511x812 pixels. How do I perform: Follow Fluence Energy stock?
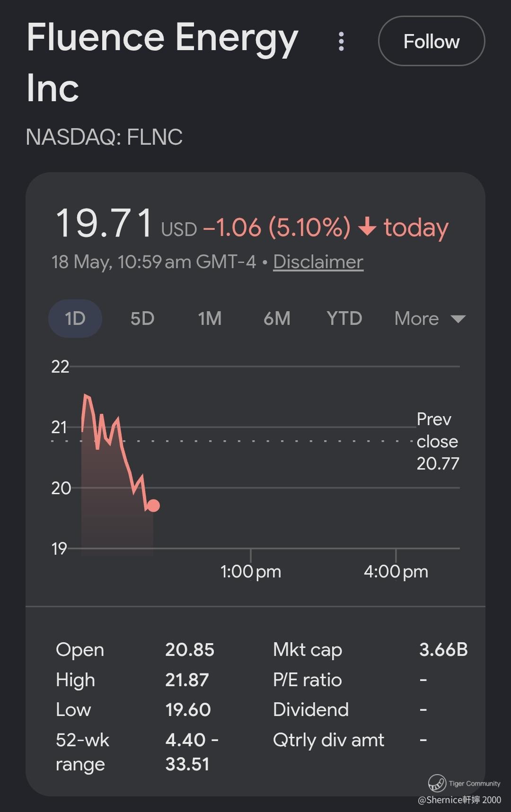tap(432, 41)
